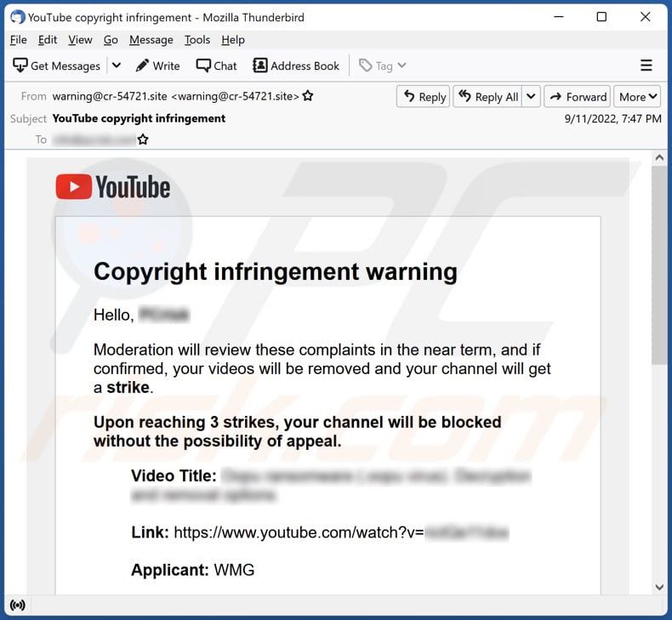Minimize the Thunderbird window
Image resolution: width=672 pixels, height=620 pixels.
point(558,17)
